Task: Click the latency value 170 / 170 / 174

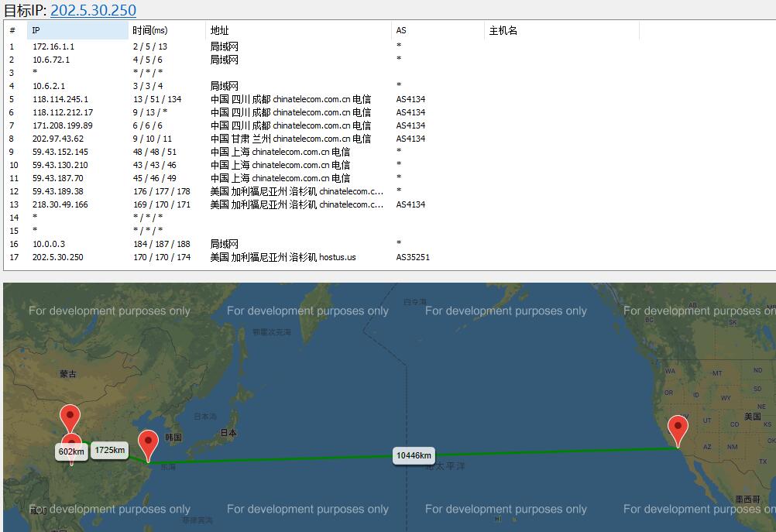Action: coord(162,257)
